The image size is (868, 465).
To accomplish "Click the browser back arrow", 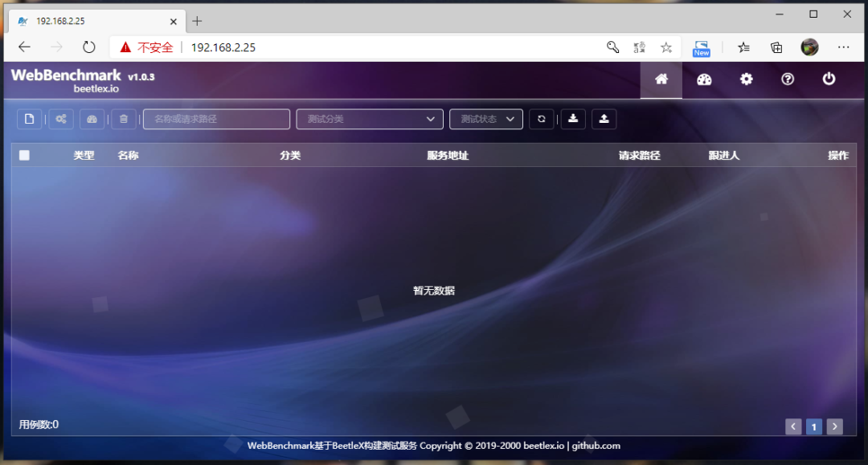I will (x=24, y=47).
